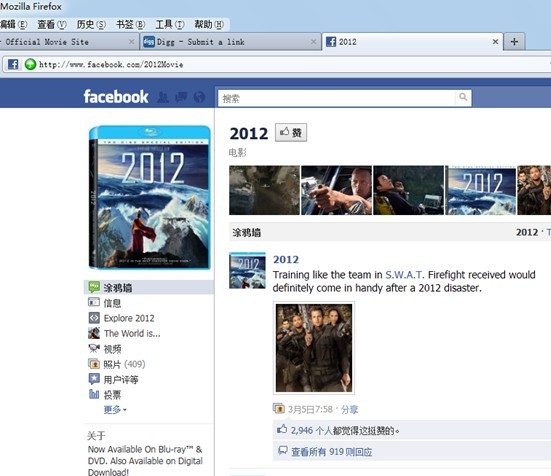Switch to Digg Submit a link tab
This screenshot has height=476, width=551.
(x=230, y=42)
